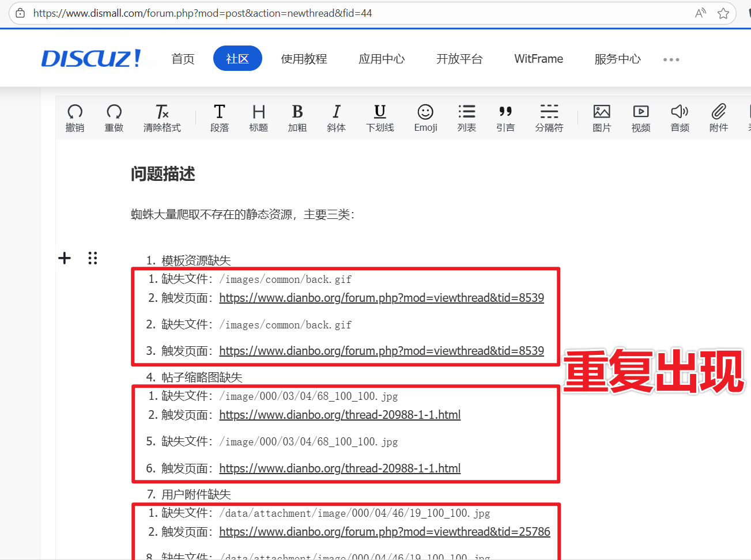Open the list (列表) options
Image resolution: width=751 pixels, height=560 pixels.
[x=467, y=118]
